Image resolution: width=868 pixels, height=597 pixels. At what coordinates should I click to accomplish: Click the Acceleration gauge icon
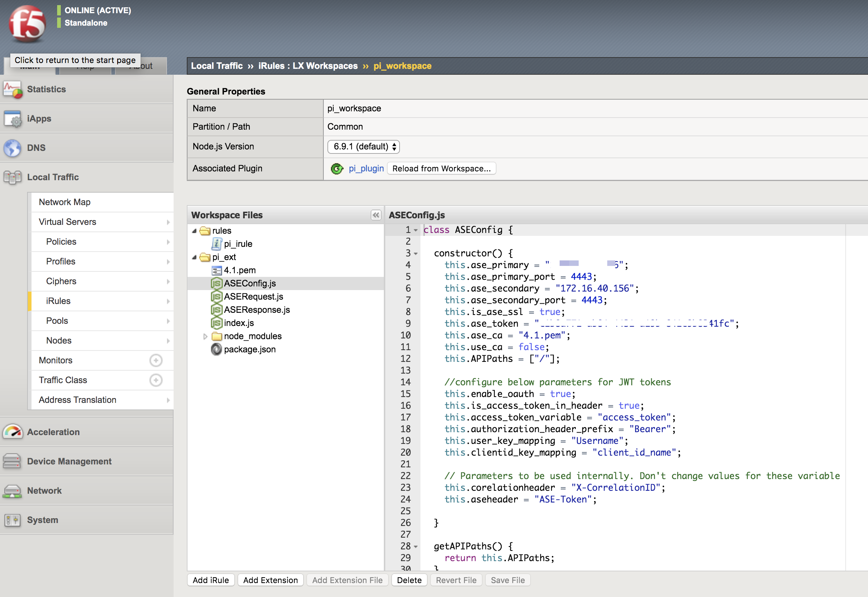coord(12,432)
